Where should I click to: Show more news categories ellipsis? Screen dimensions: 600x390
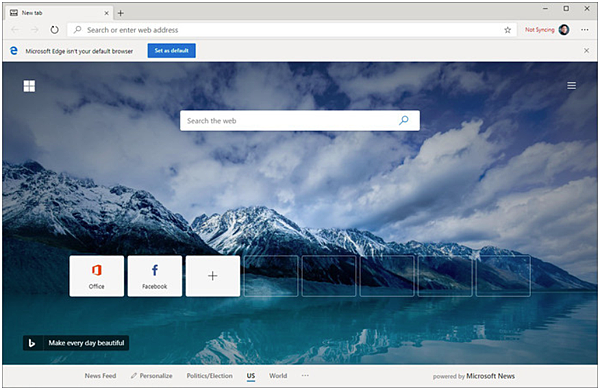tap(305, 375)
